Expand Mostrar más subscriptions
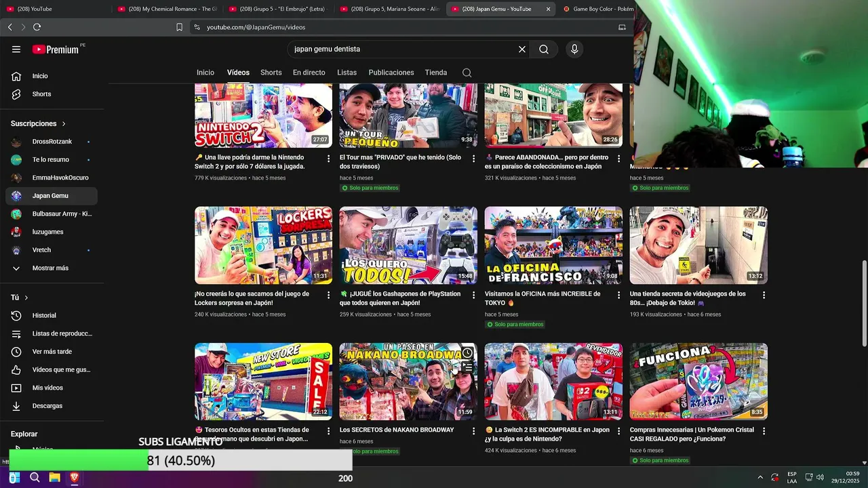The width and height of the screenshot is (868, 488). pyautogui.click(x=51, y=268)
